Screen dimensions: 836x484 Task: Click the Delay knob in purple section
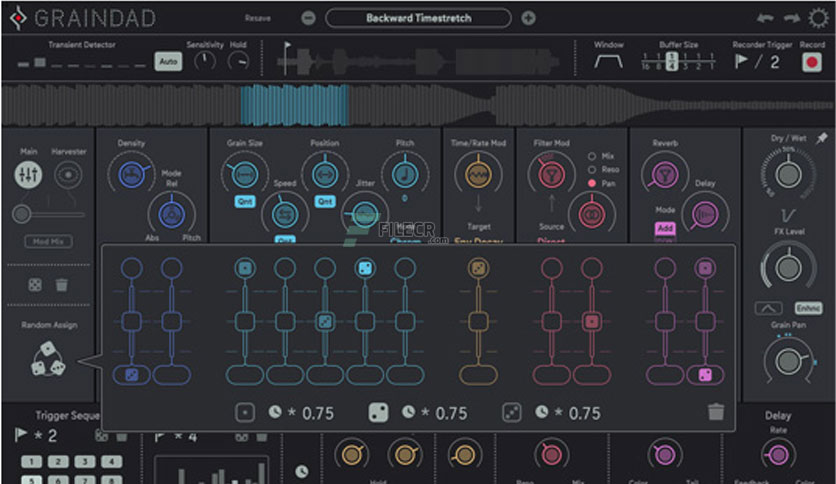(705, 214)
